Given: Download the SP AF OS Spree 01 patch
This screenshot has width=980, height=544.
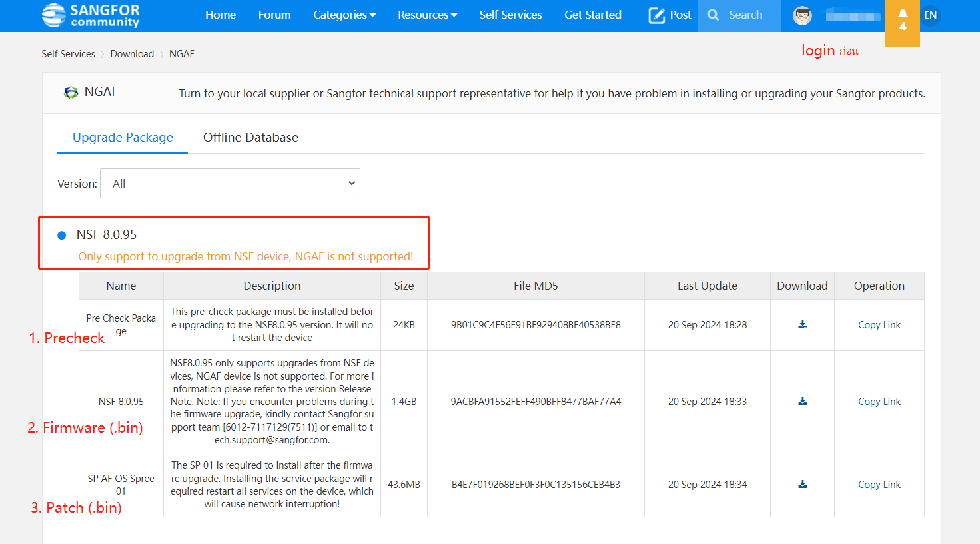Looking at the screenshot, I should coord(803,485).
